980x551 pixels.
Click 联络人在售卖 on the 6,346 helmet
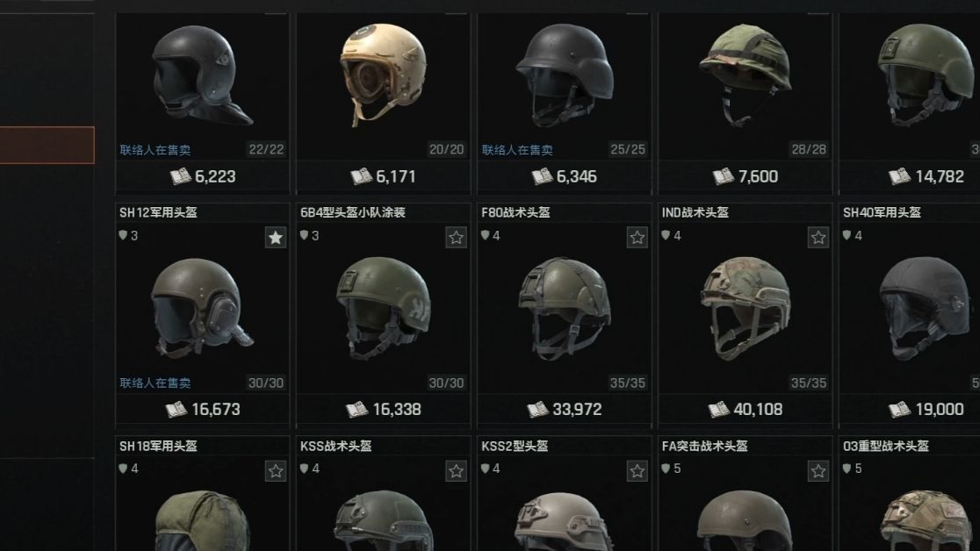tap(517, 150)
